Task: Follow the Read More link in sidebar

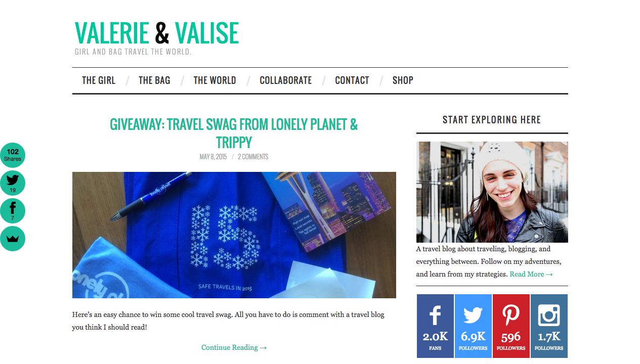Action: coord(531,274)
